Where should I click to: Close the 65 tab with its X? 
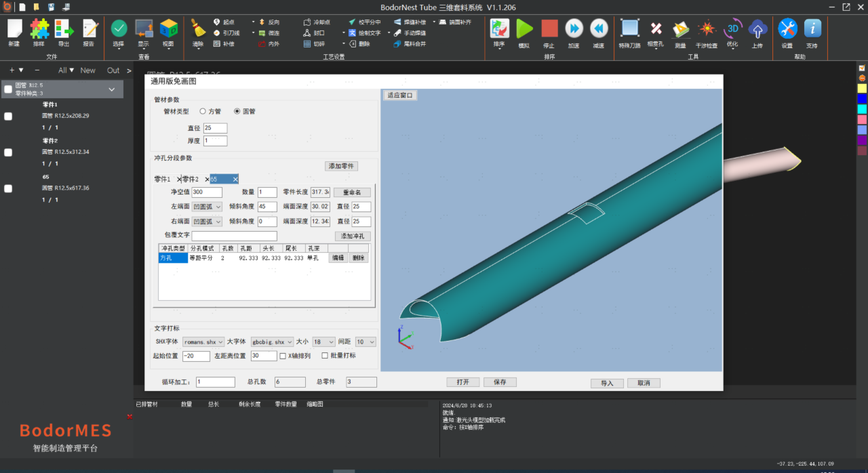click(x=235, y=179)
